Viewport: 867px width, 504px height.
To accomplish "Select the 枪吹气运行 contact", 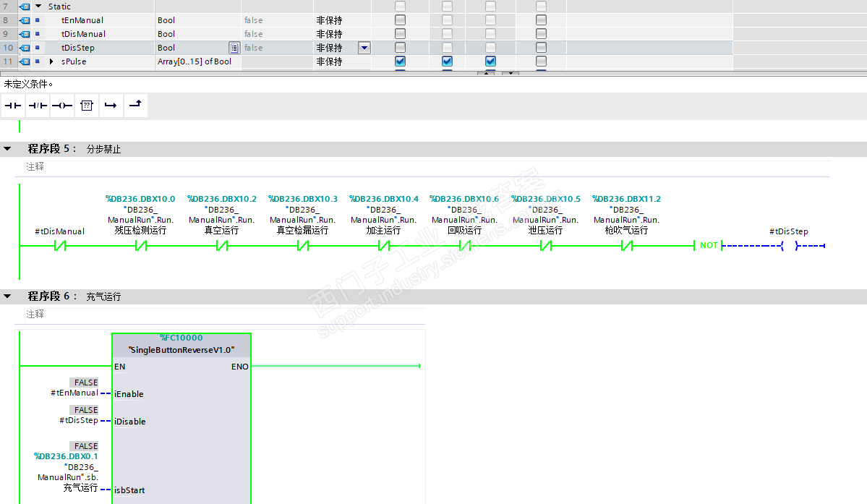I will click(x=626, y=246).
